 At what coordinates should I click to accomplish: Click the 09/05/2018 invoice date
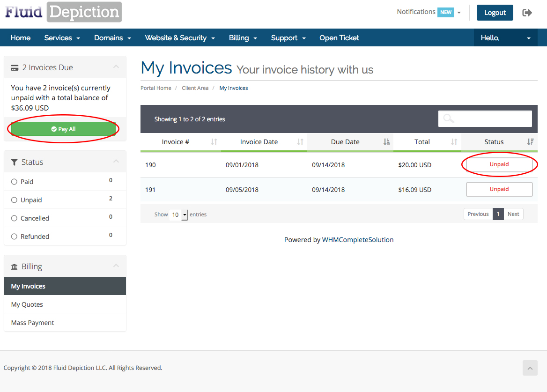(242, 190)
